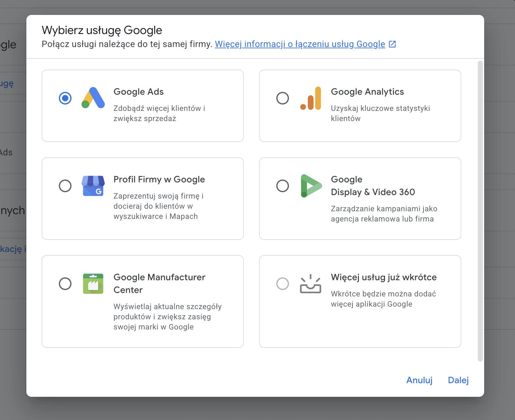
Task: Click the Google Ads logo icon
Action: point(93,98)
